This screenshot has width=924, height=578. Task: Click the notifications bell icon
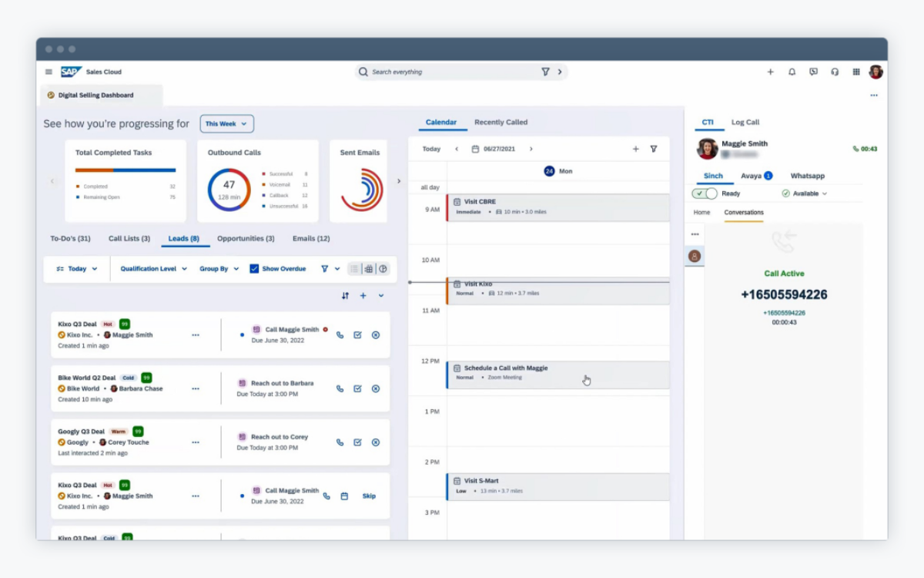792,72
